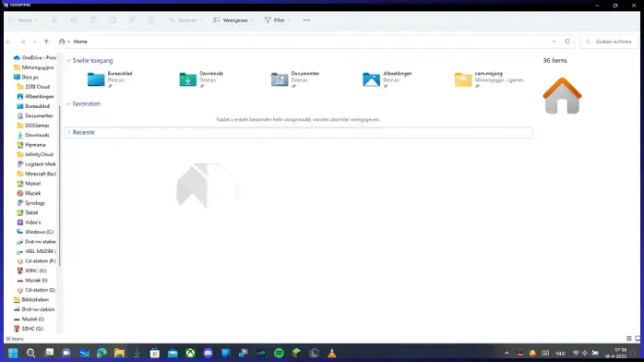Click the Share icon in toolbar

click(x=132, y=20)
